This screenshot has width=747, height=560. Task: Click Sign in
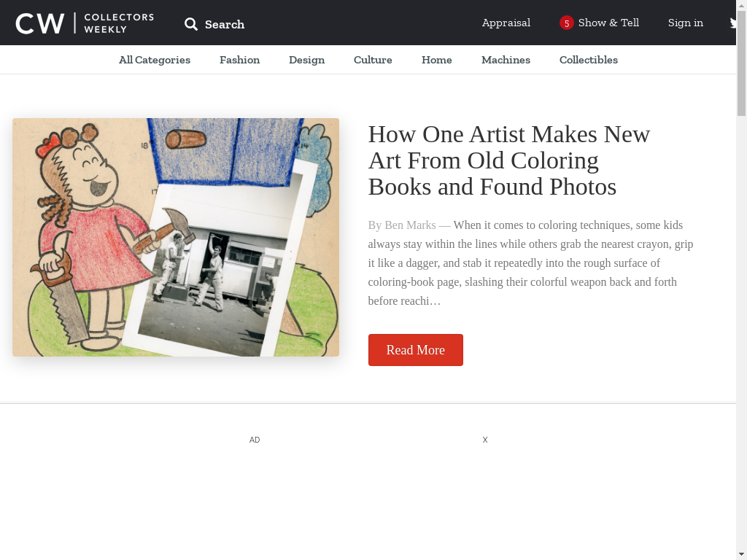click(x=686, y=23)
